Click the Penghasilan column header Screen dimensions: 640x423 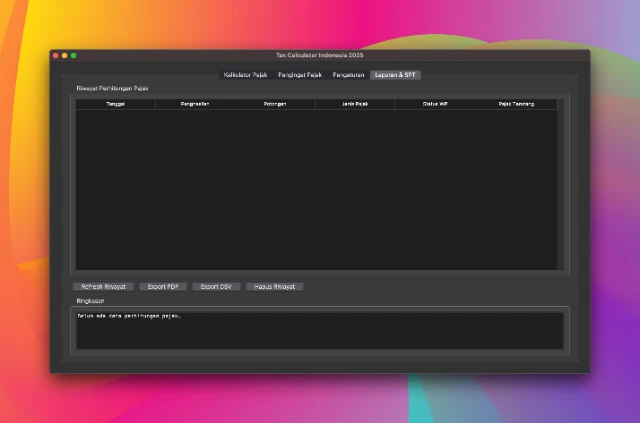coord(195,104)
